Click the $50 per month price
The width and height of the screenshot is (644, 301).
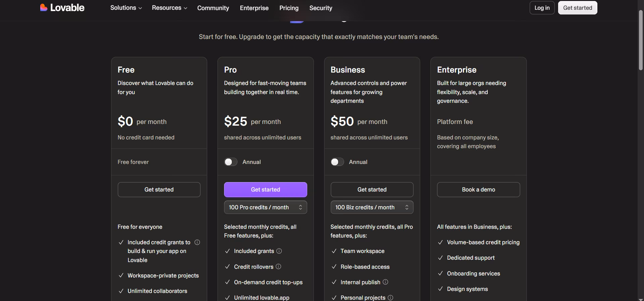click(x=359, y=121)
